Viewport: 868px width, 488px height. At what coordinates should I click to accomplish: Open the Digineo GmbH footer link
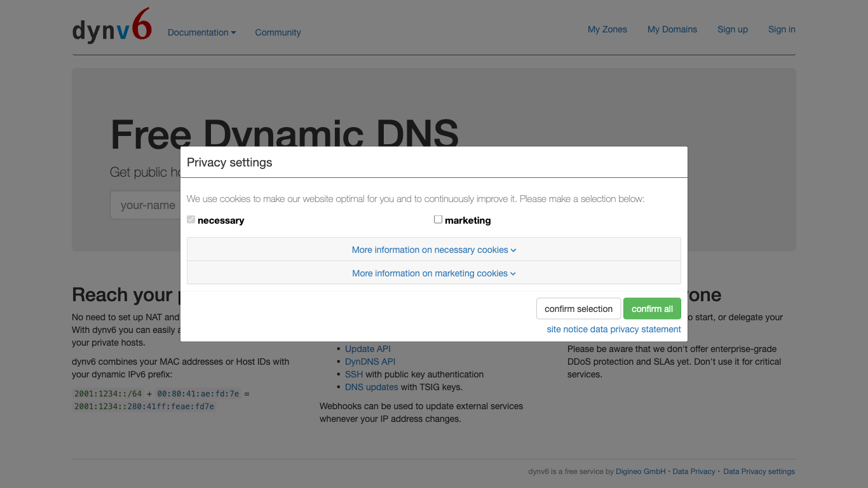click(x=641, y=471)
